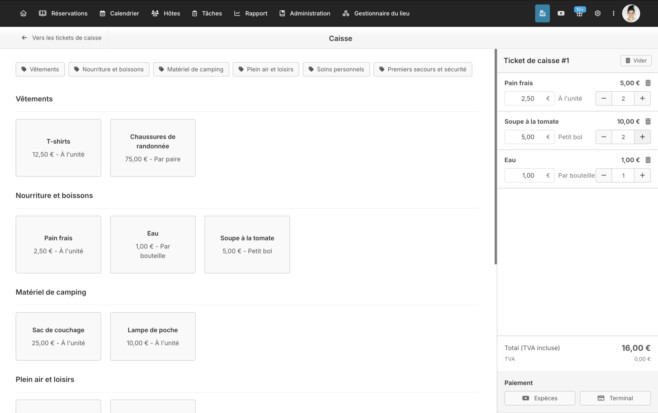Add Sac de couchage to ticket

point(58,336)
